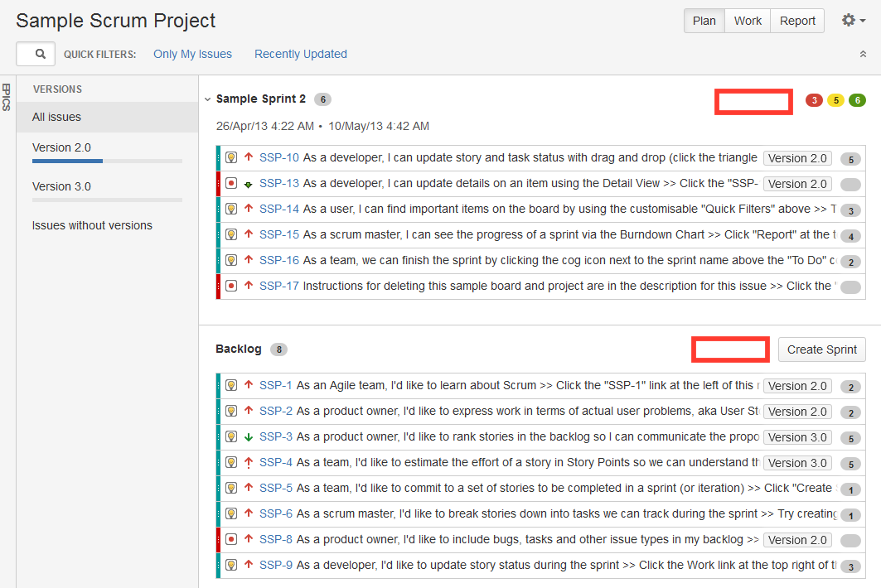Click bug type icon of SSP-17
The height and width of the screenshot is (588, 881).
click(231, 286)
